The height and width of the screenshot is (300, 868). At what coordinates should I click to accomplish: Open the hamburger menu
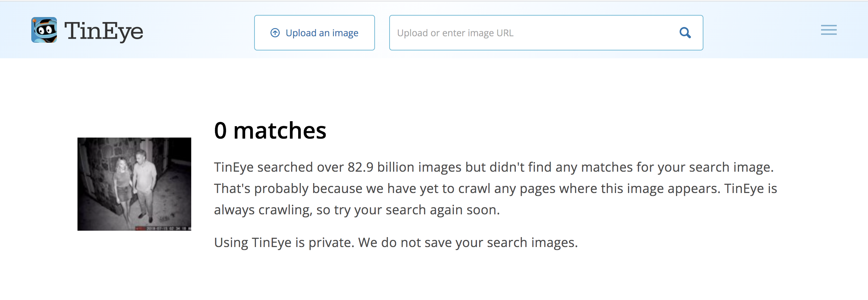pyautogui.click(x=829, y=30)
